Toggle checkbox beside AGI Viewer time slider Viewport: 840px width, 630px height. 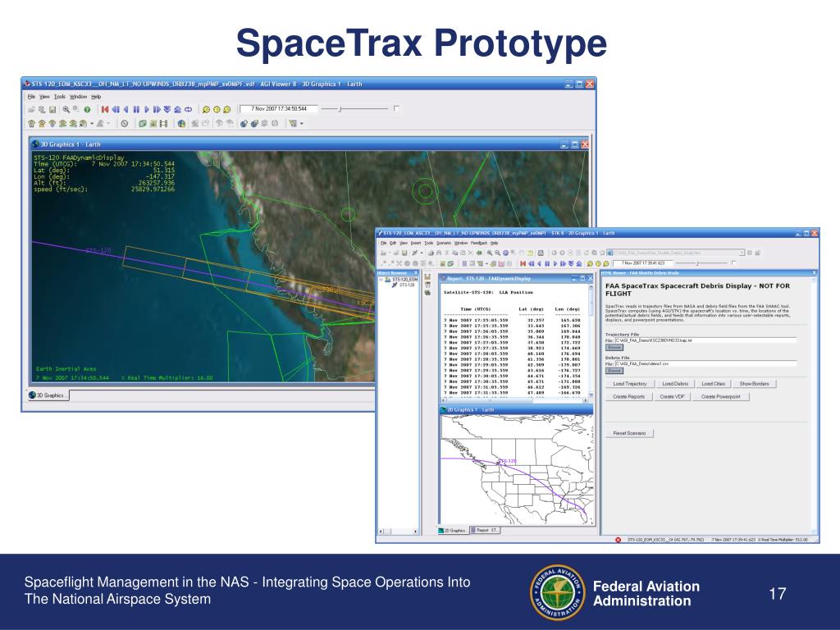(x=396, y=108)
